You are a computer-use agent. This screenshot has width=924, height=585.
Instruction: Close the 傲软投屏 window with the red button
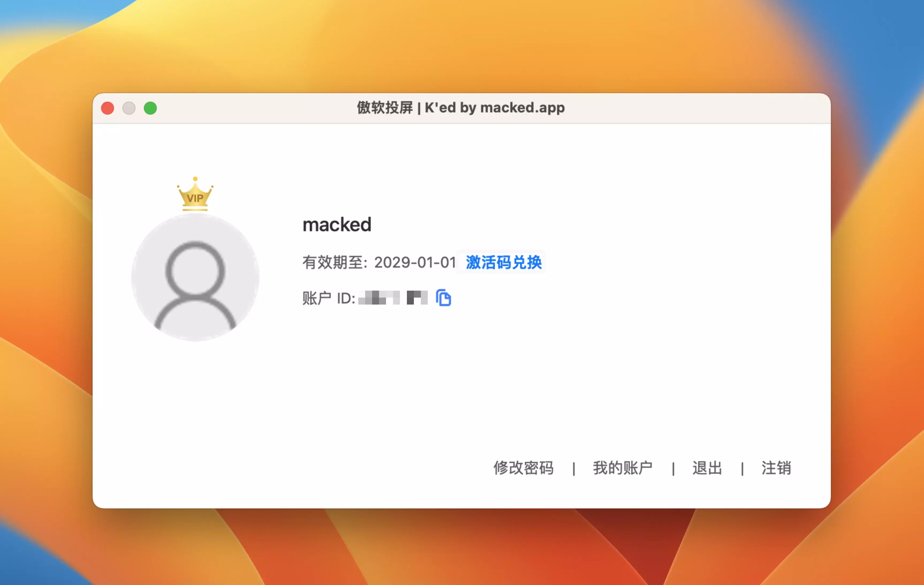pos(108,108)
